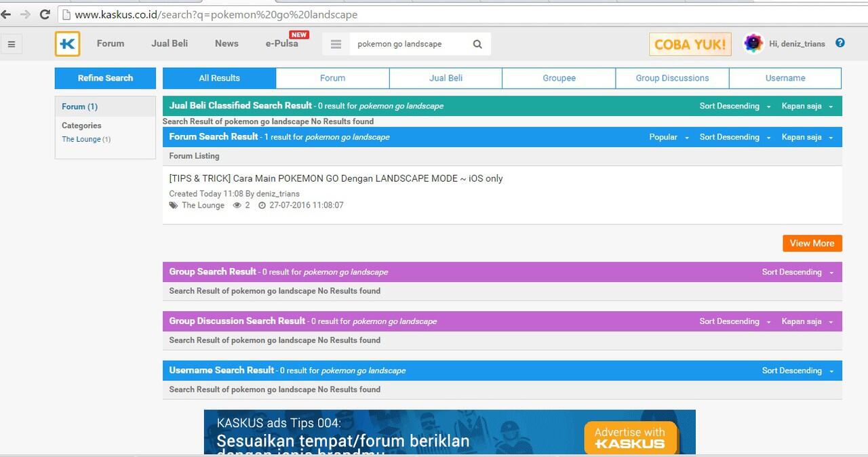The image size is (868, 457).
Task: Open the Forum Popular dropdown
Action: point(669,137)
